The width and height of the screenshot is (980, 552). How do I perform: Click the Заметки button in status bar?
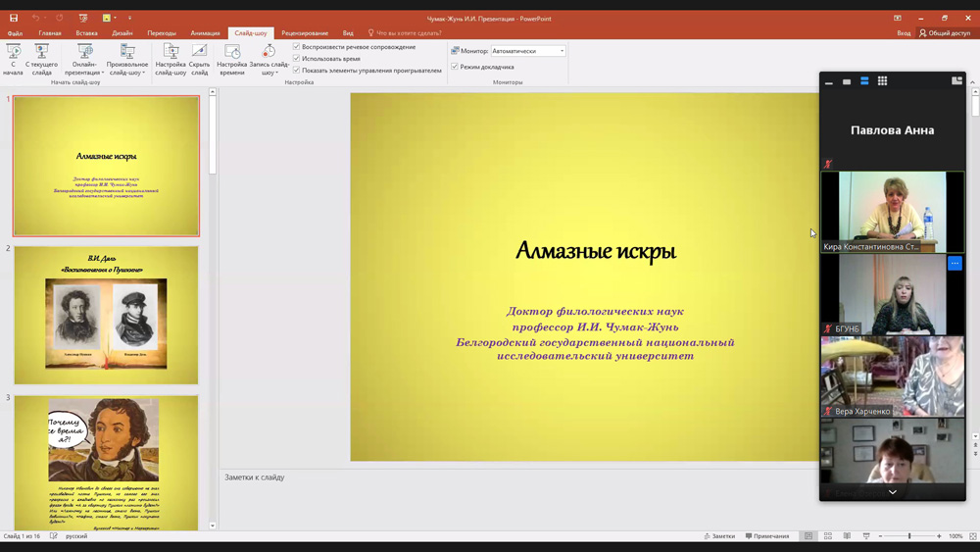(x=719, y=536)
